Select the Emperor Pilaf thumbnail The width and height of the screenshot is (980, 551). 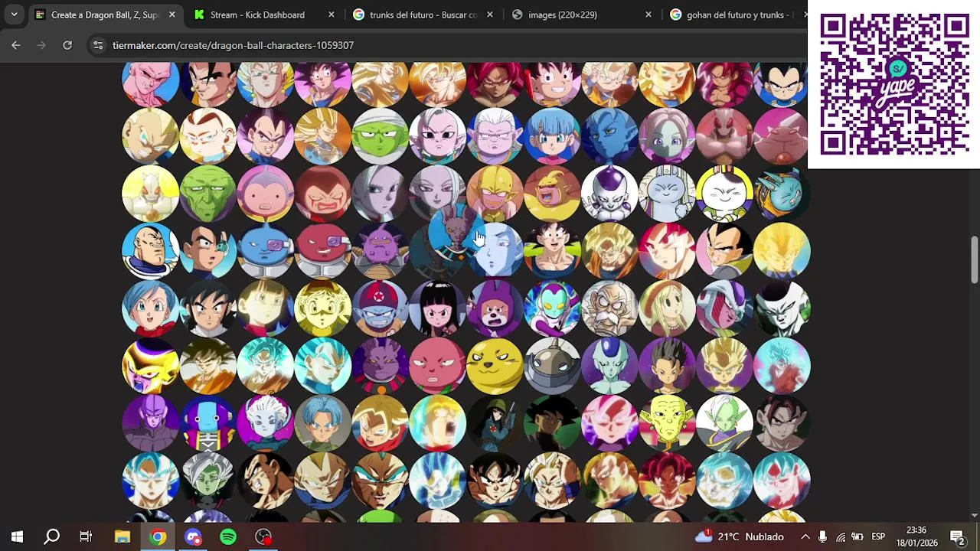click(x=381, y=308)
